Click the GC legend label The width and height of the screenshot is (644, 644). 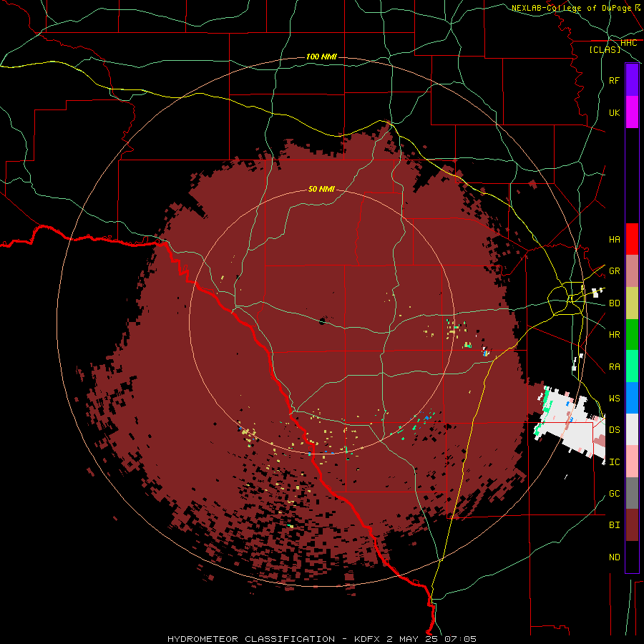(x=615, y=494)
